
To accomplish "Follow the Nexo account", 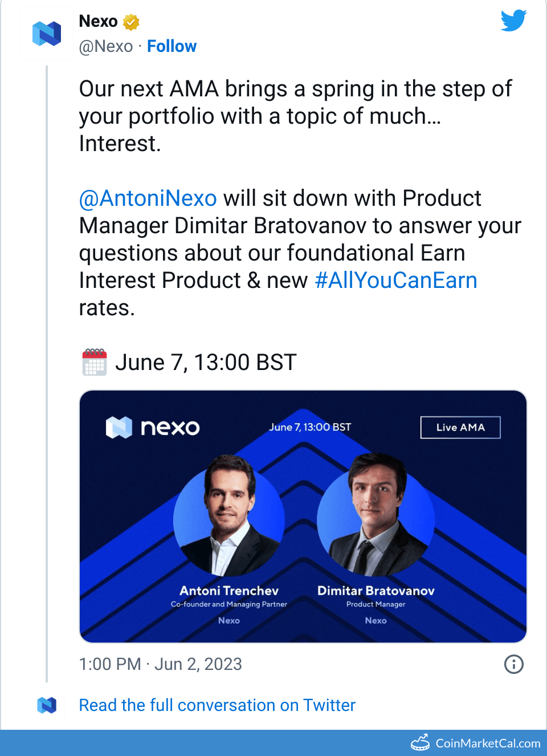I will pos(172,46).
